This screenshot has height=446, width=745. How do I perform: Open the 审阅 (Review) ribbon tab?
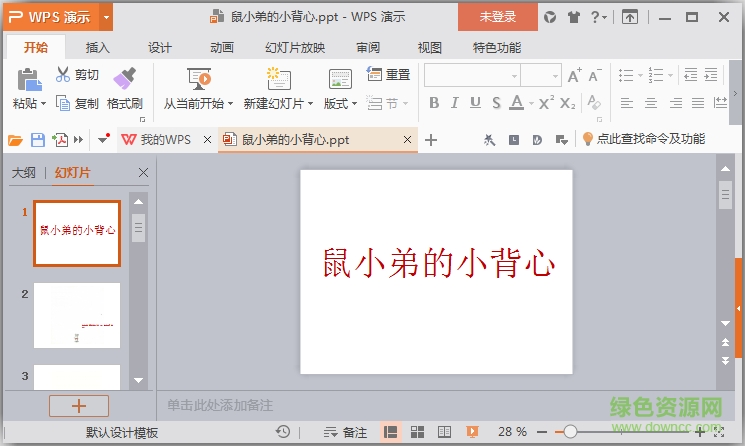368,47
